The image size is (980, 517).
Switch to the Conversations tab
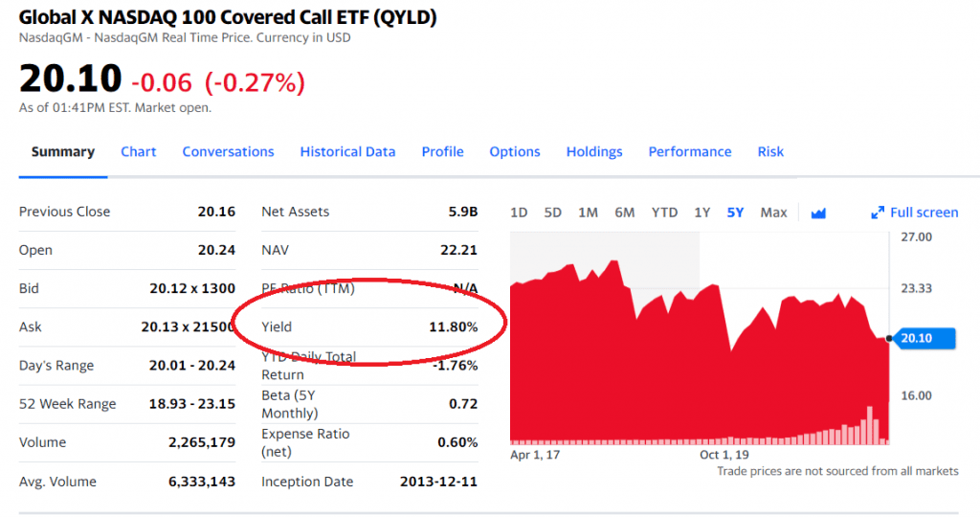[228, 151]
